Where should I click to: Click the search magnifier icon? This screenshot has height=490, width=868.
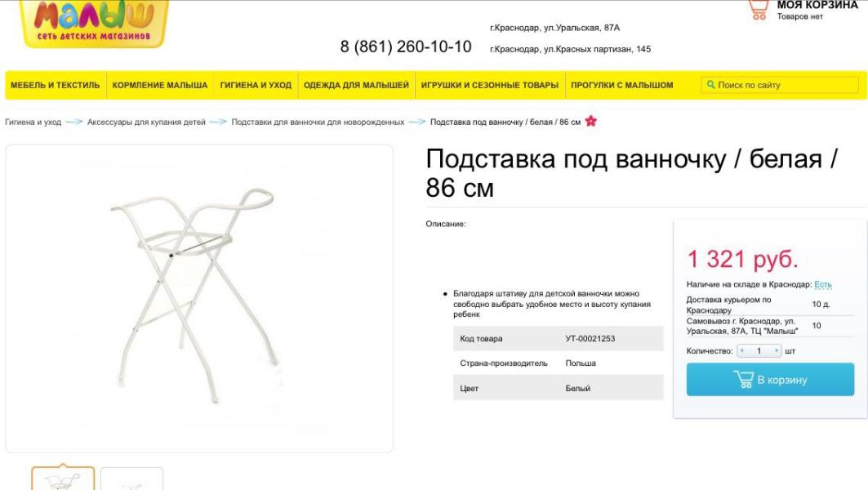[710, 85]
